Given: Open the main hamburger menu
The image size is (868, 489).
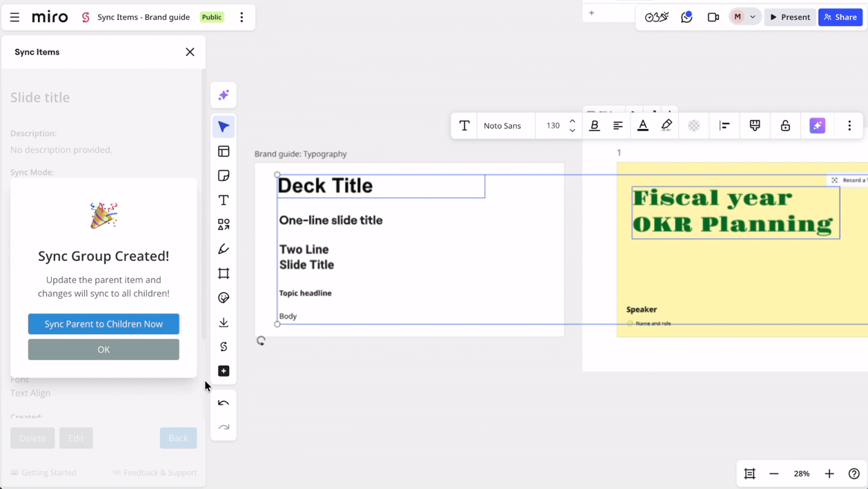Looking at the screenshot, I should point(14,17).
